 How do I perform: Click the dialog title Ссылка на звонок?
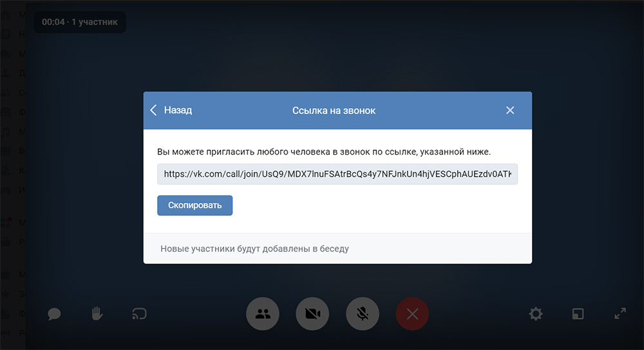[x=334, y=111]
